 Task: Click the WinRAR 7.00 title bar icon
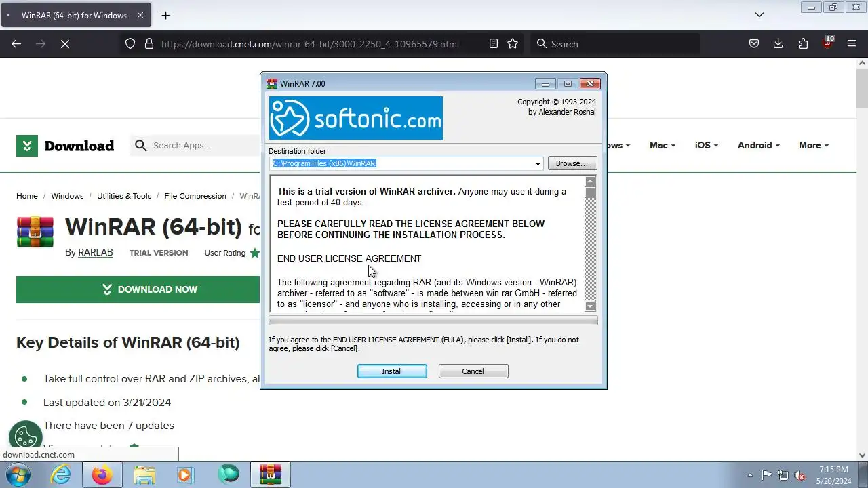272,84
